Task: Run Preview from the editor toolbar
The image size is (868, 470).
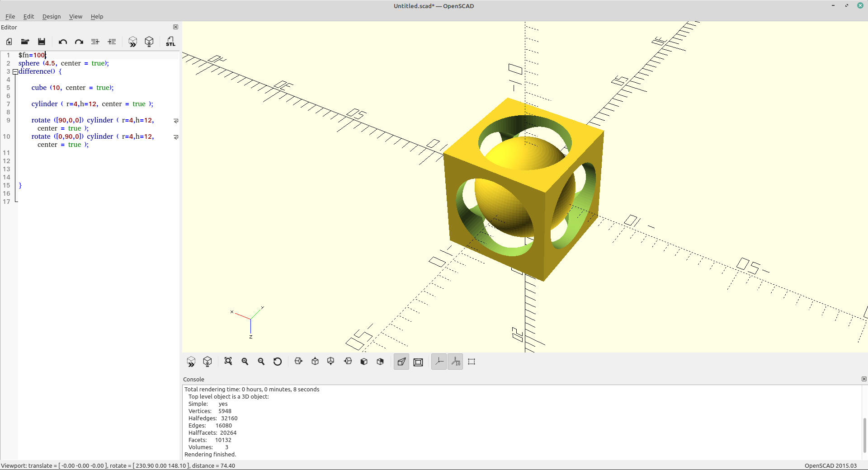Action: tap(132, 42)
